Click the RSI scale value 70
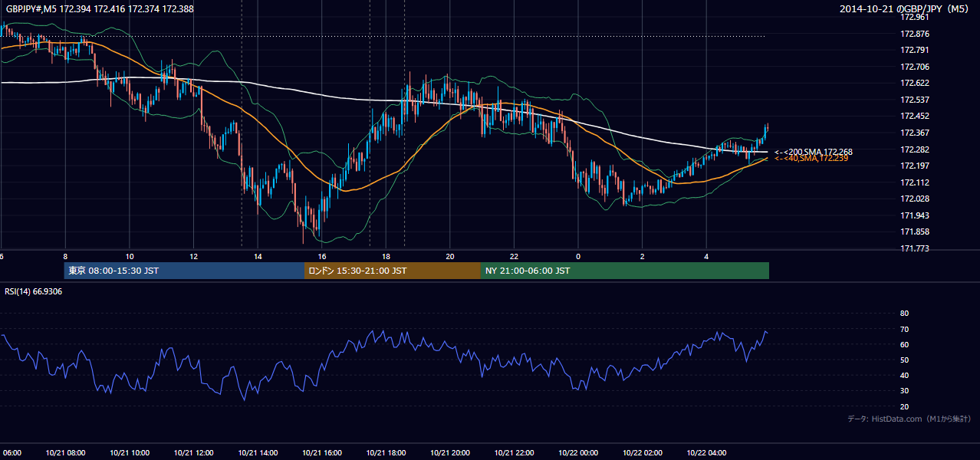The height and width of the screenshot is (460, 980). 904,329
